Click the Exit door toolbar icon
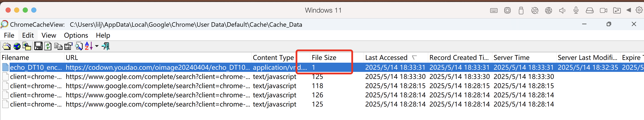The height and width of the screenshot is (120, 644). pos(106,46)
